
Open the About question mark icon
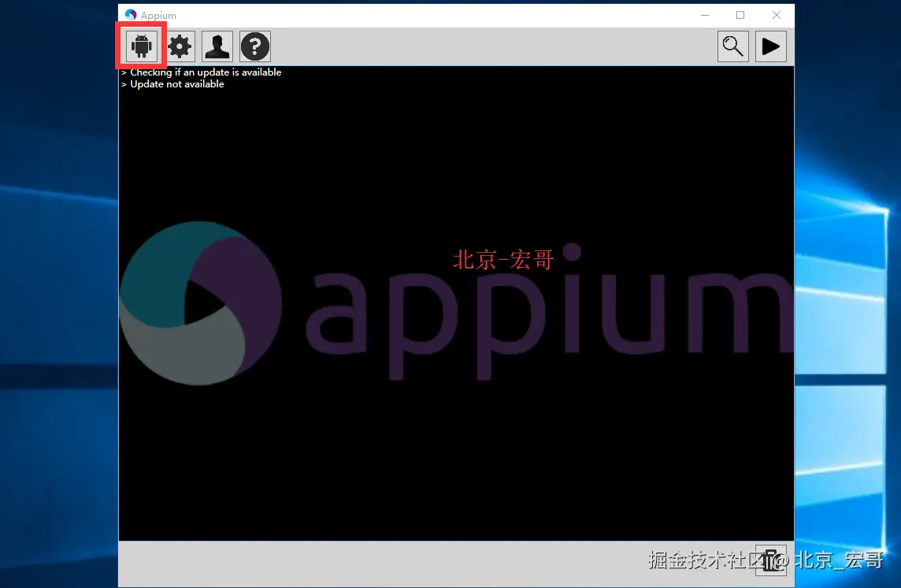click(x=255, y=46)
